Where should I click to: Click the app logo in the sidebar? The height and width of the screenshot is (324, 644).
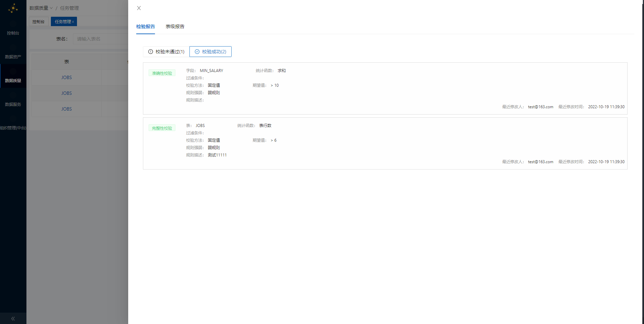[x=13, y=8]
